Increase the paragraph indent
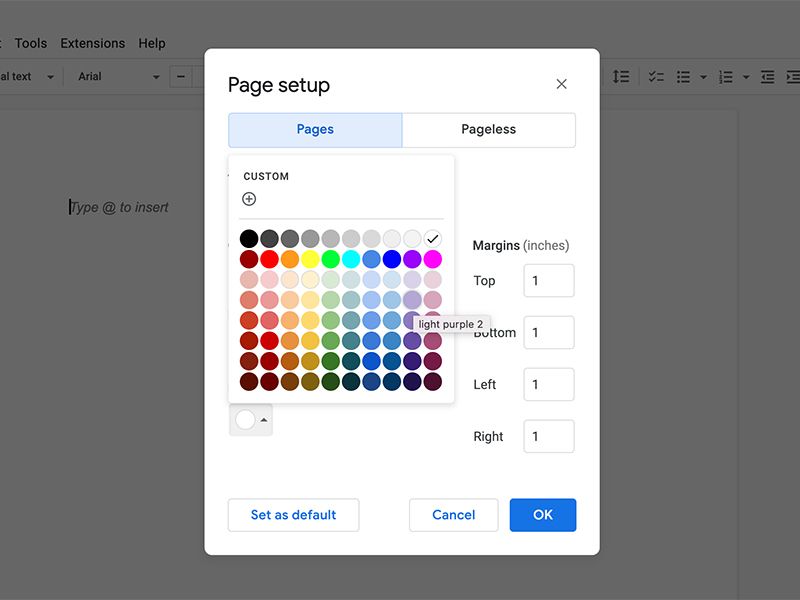The height and width of the screenshot is (600, 800). [793, 76]
